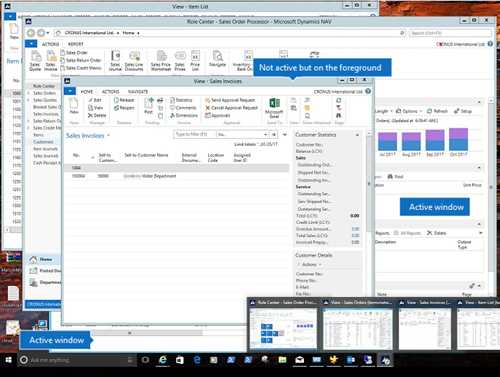Click the Find binoculars icon in the Page group
Screen dimensions: 500x377
point(339,115)
